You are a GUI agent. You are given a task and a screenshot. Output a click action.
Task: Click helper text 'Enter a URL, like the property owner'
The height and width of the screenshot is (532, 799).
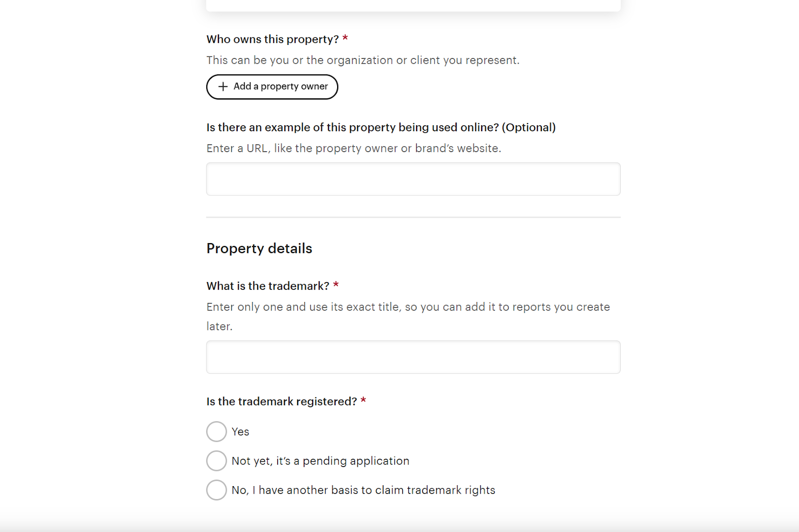coord(354,148)
